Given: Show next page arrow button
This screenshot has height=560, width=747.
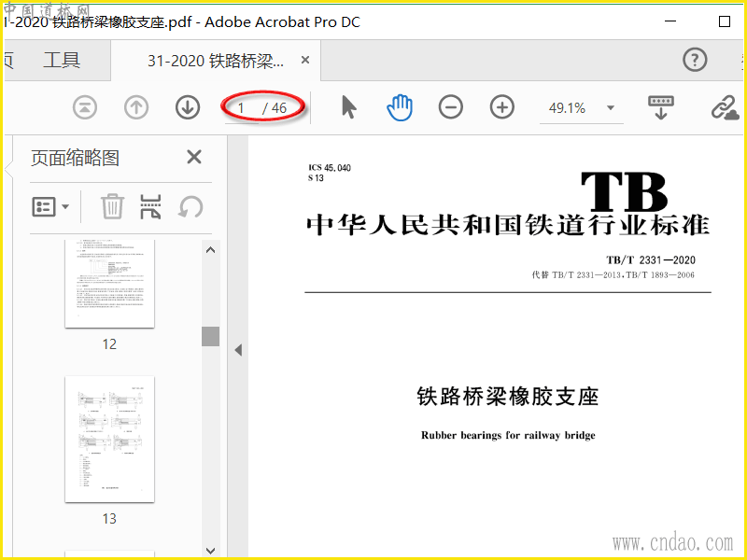Looking at the screenshot, I should (x=188, y=107).
